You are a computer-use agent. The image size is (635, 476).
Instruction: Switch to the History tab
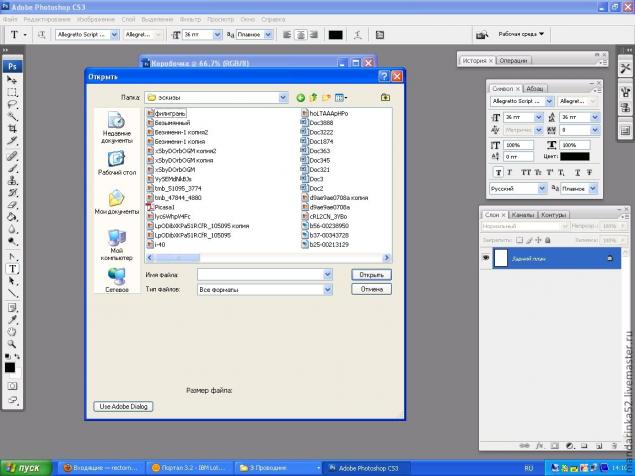click(477, 60)
